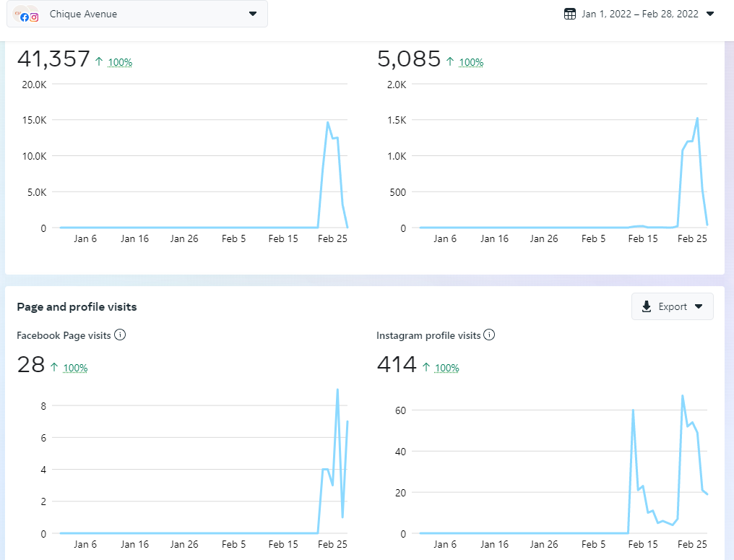Expand the date range caret arrow

tap(710, 14)
